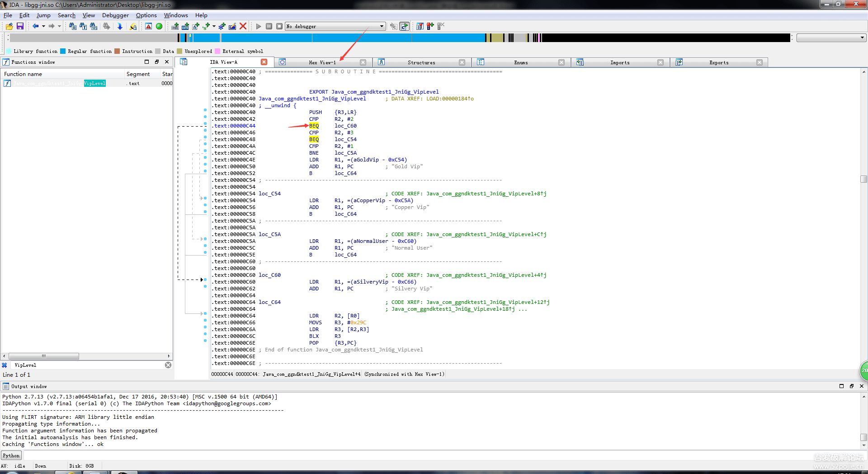Click the Open file toolbar icon
This screenshot has height=474, width=868.
9,26
